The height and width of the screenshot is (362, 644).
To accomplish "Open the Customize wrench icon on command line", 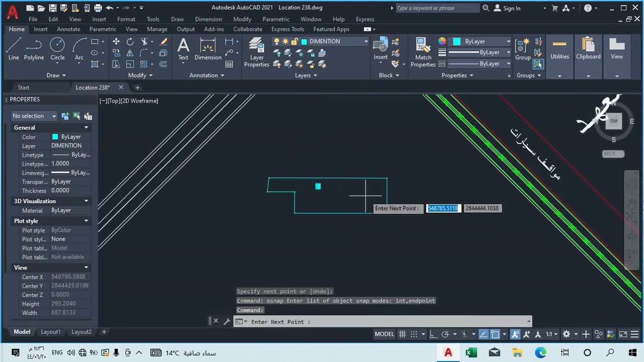I will pyautogui.click(x=227, y=321).
